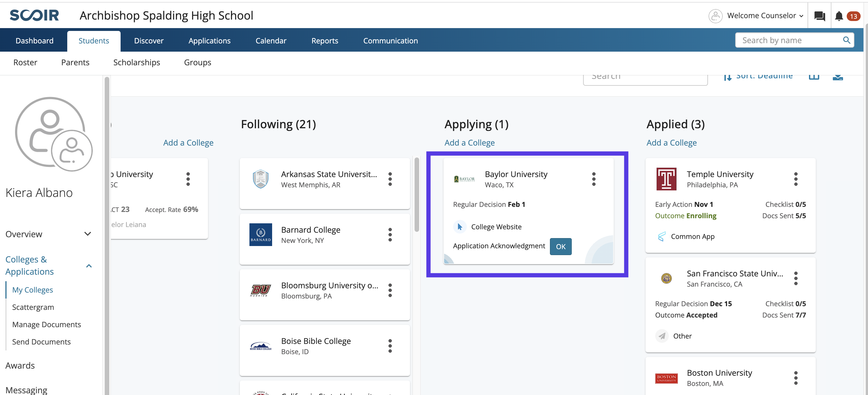Click the counselor profile avatar icon
868x395 pixels.
tap(715, 16)
